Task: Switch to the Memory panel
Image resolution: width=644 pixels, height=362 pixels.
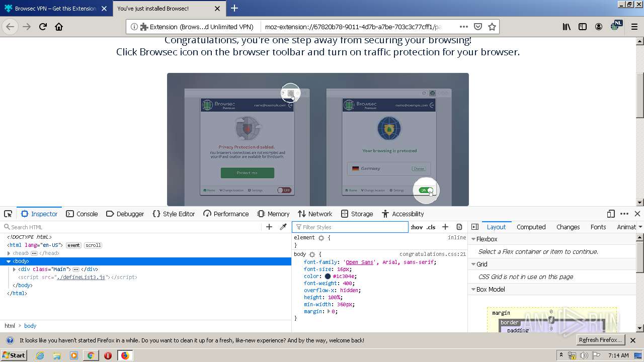Action: [273, 214]
